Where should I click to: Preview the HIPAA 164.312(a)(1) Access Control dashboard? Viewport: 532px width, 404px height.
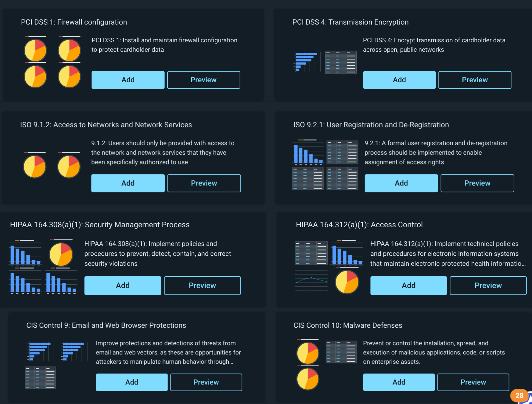488,285
